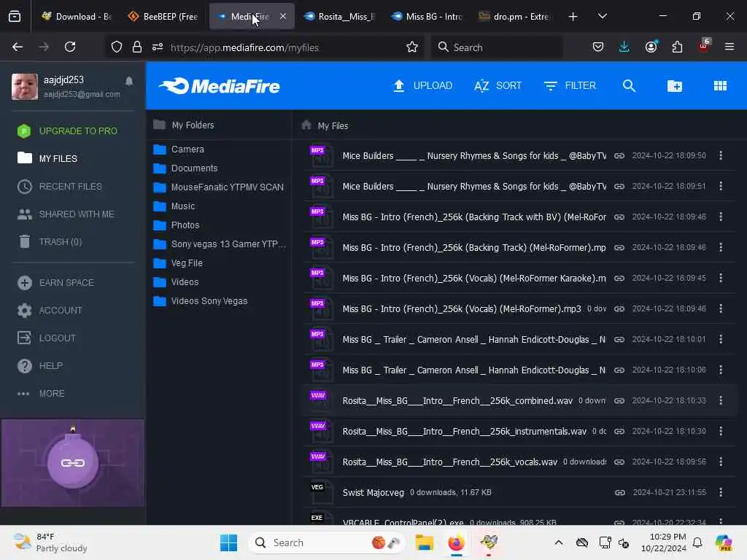Bookmark this page with star icon
The height and width of the screenshot is (560, 747).
412,47
